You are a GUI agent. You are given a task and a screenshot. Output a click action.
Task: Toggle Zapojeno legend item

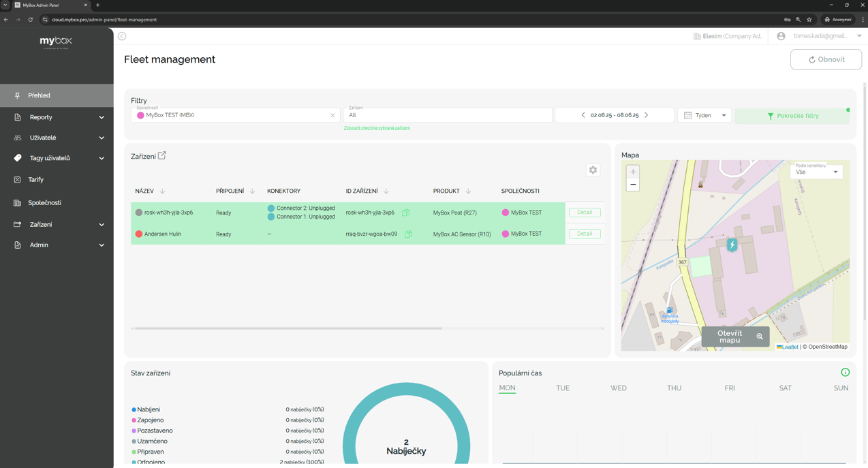[148, 420]
